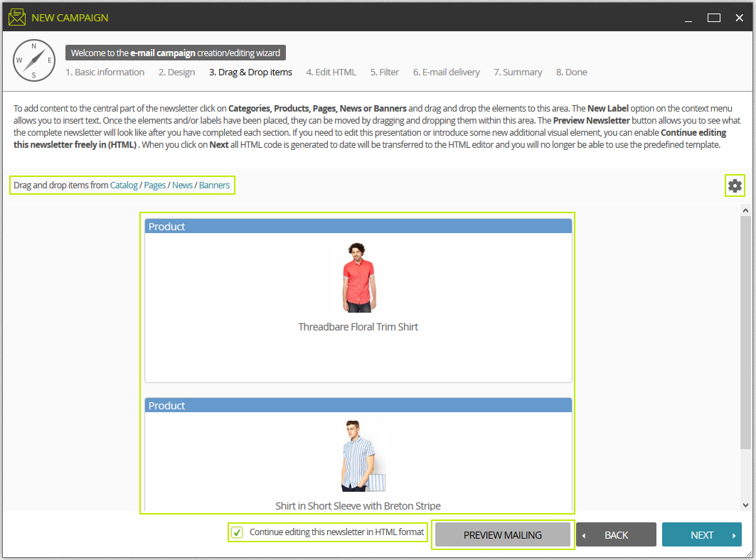Open the Pages link

click(x=155, y=185)
